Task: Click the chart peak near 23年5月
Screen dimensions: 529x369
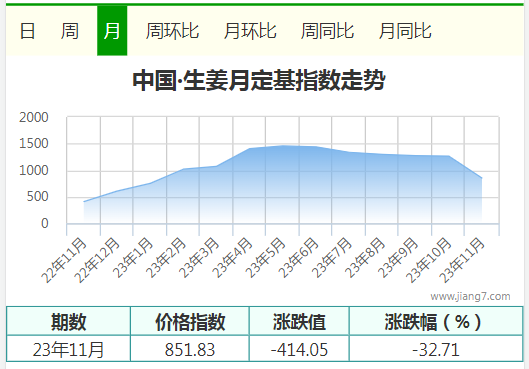Action: click(x=283, y=146)
